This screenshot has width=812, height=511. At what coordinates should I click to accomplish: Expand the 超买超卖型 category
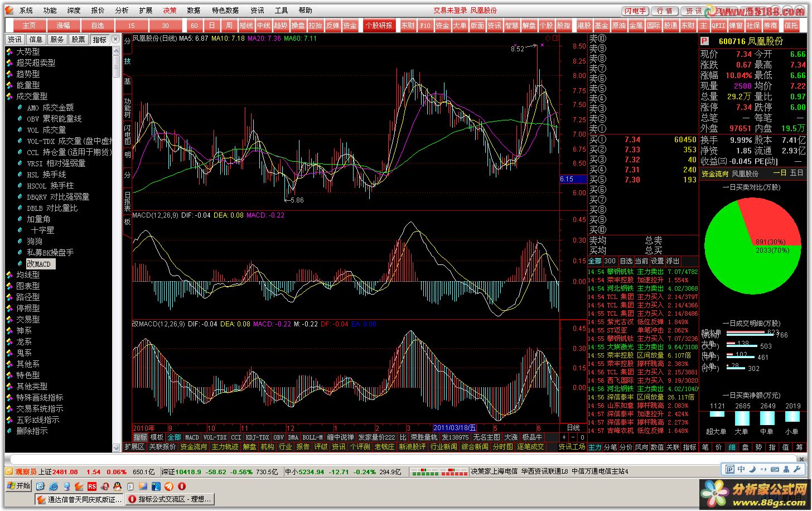click(36, 62)
